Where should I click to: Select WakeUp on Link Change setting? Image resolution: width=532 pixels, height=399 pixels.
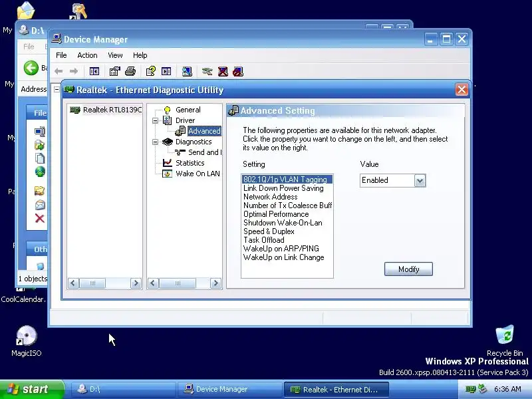pos(287,257)
